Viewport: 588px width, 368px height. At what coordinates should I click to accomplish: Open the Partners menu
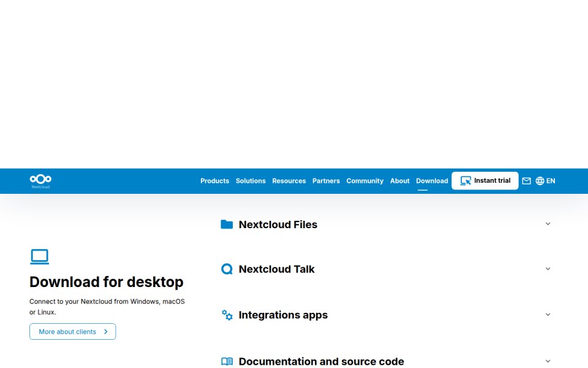tap(326, 181)
